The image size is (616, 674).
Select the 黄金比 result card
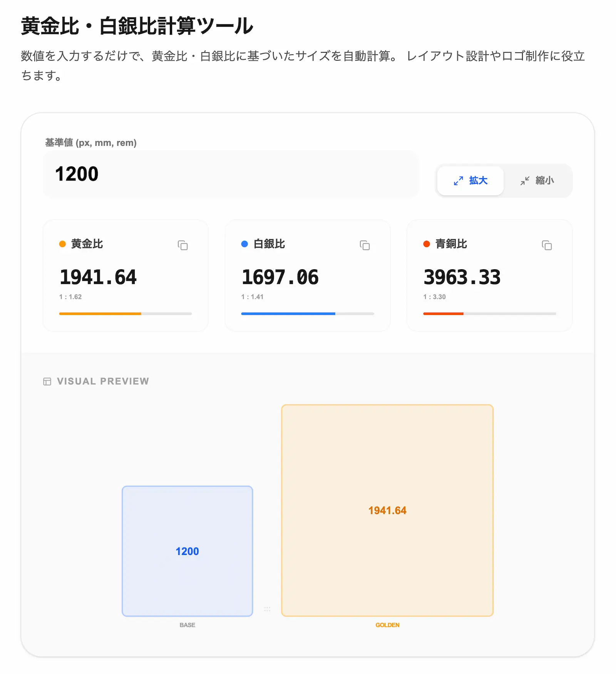tap(126, 275)
